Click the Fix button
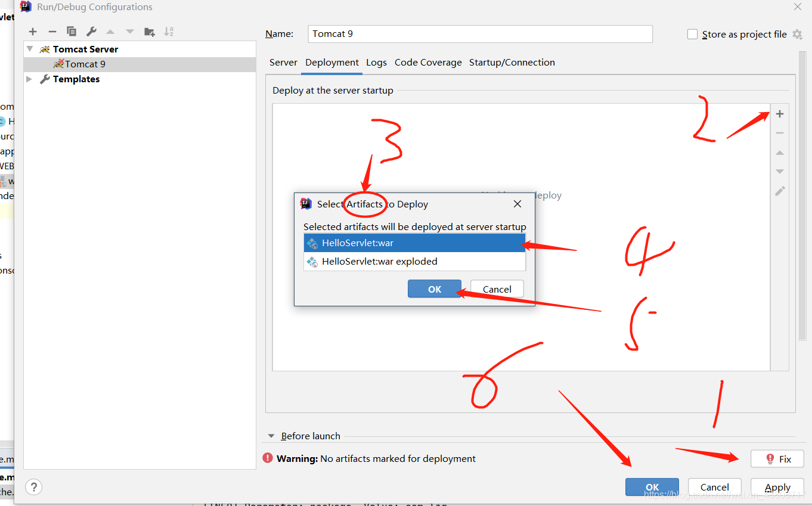 (777, 459)
